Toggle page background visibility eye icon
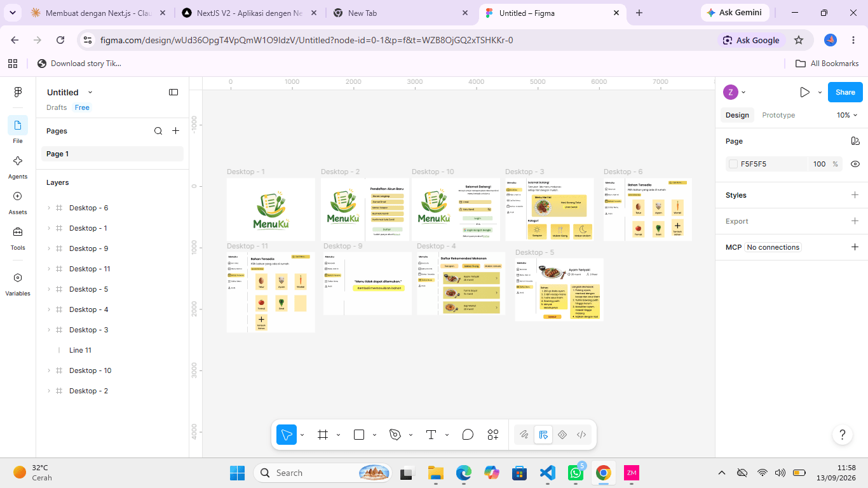Viewport: 868px width, 488px height. coord(855,164)
